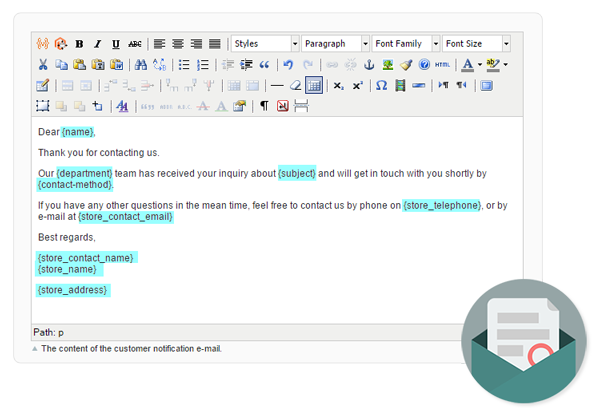The image size is (600, 415).
Task: Align text right
Action: [x=196, y=44]
